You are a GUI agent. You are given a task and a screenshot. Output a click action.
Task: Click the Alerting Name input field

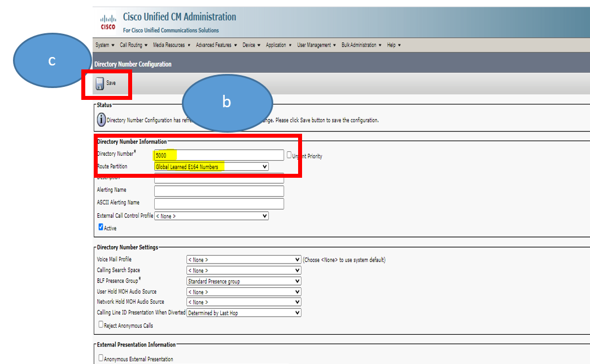[x=219, y=191]
